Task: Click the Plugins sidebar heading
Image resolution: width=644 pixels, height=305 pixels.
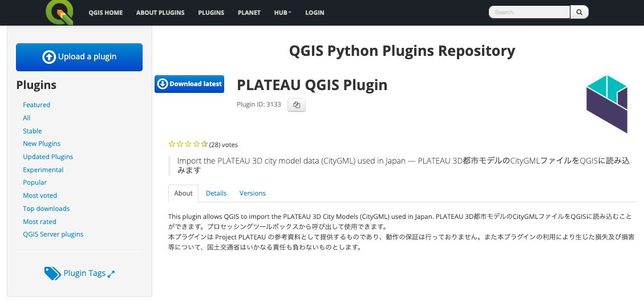Action: 36,86
